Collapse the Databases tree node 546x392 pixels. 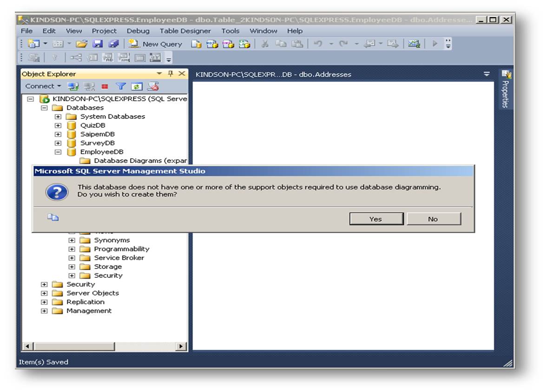44,107
